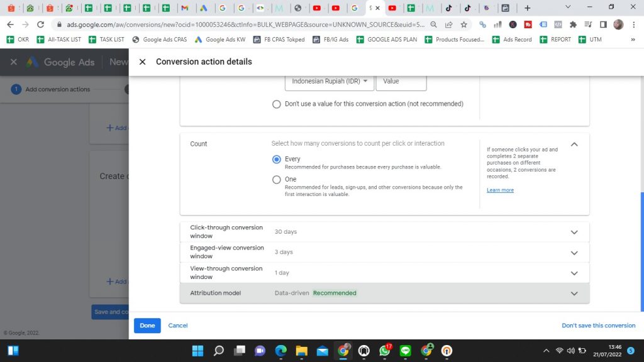Open the TASK LIST bookmark
The image size is (644, 362).
click(x=106, y=40)
